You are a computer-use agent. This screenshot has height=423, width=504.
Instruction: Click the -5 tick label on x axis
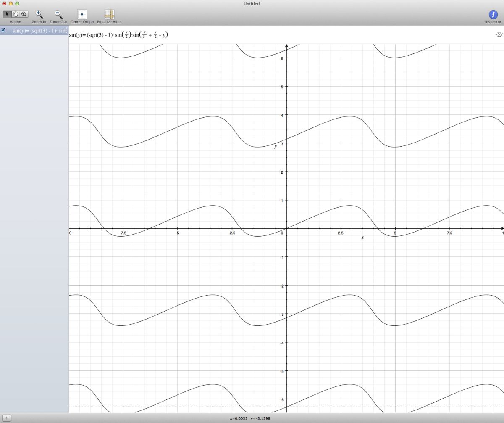click(x=177, y=233)
